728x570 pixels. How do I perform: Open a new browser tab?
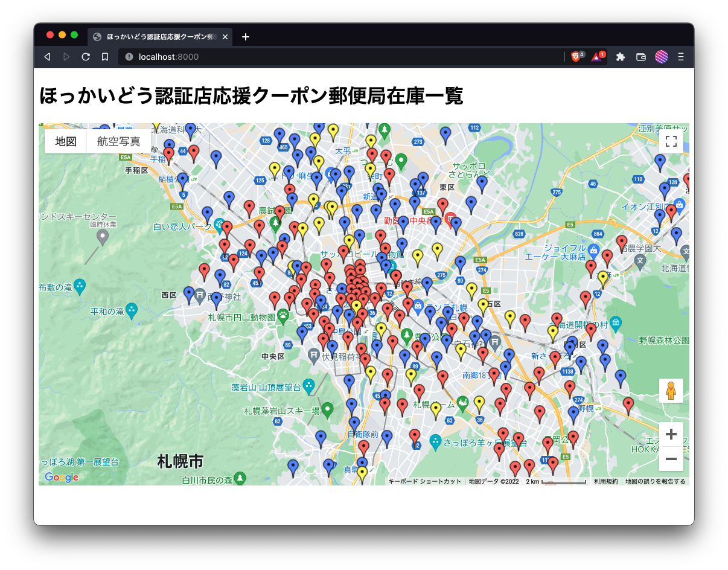coord(245,37)
